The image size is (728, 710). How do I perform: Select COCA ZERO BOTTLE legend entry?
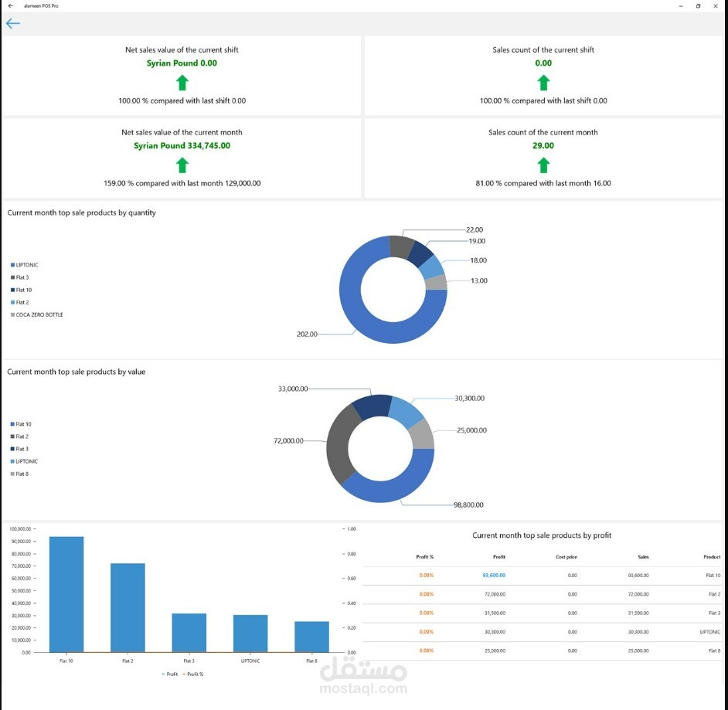click(x=36, y=314)
